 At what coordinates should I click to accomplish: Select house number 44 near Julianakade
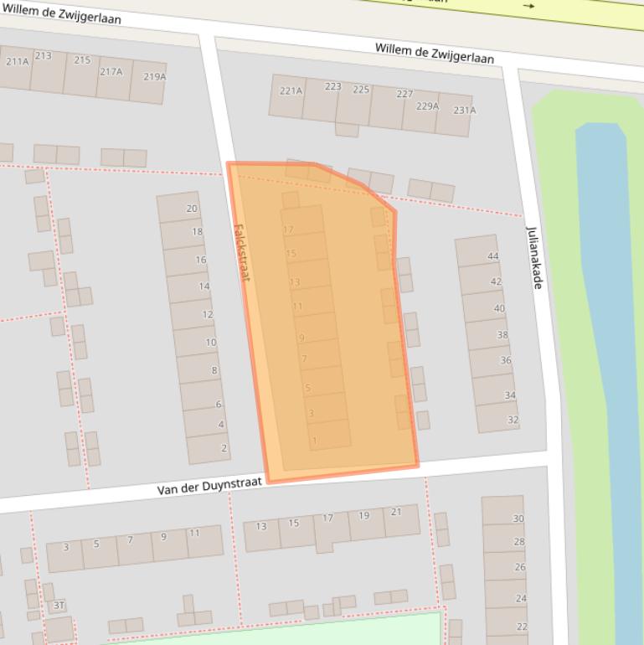click(x=492, y=256)
